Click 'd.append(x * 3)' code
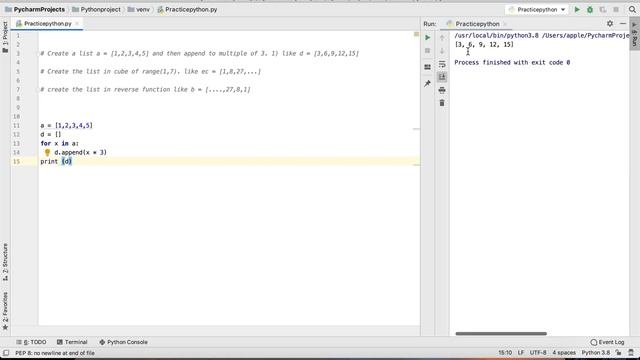640x360 pixels. [80, 152]
